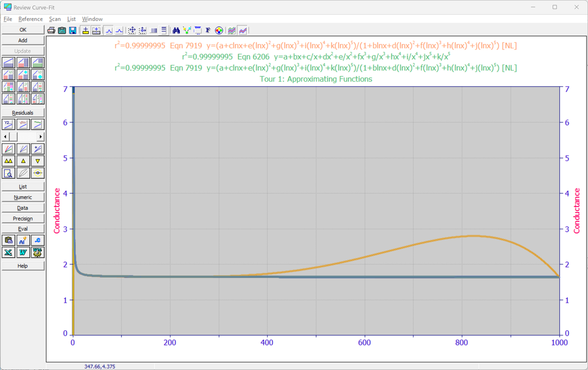Click the horizontal lines icon in toolbar

164,30
